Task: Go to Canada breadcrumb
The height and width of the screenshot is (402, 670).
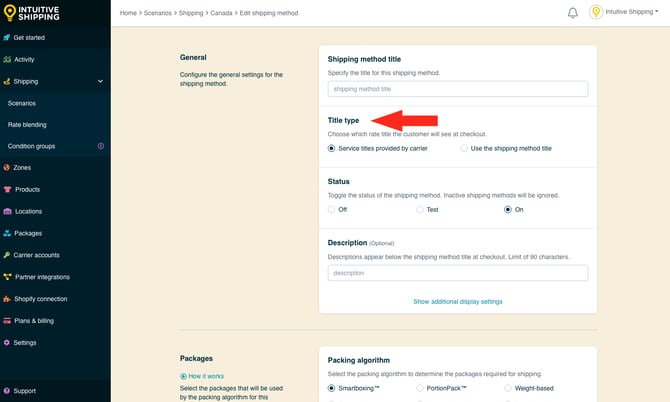Action: point(221,13)
